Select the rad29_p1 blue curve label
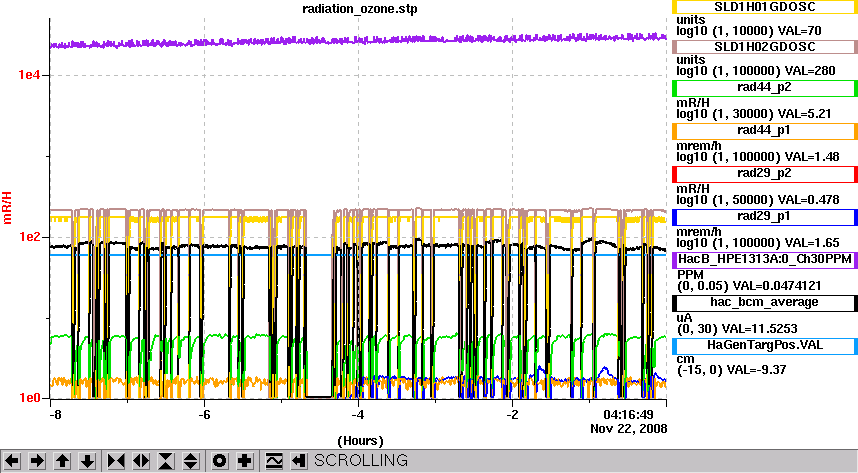The height and width of the screenshot is (473, 858). click(x=764, y=217)
